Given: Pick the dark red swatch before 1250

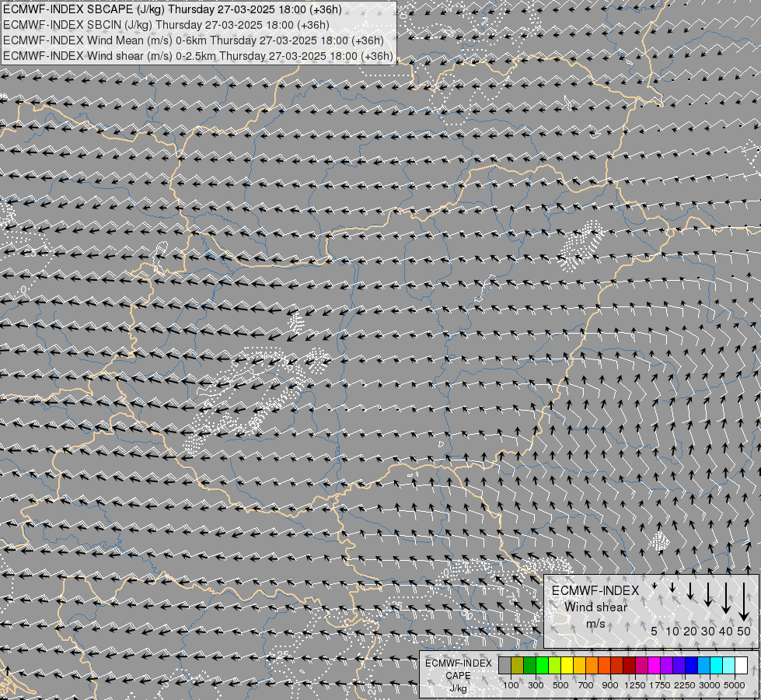Looking at the screenshot, I should 629,666.
